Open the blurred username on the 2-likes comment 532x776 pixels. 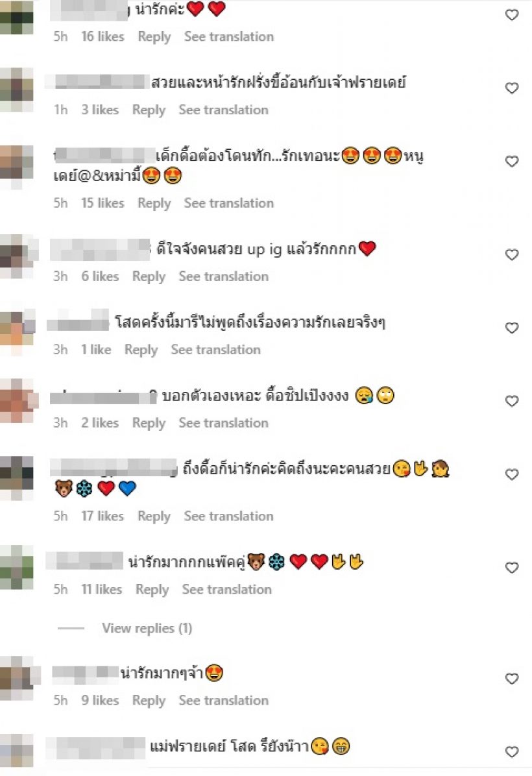point(103,396)
